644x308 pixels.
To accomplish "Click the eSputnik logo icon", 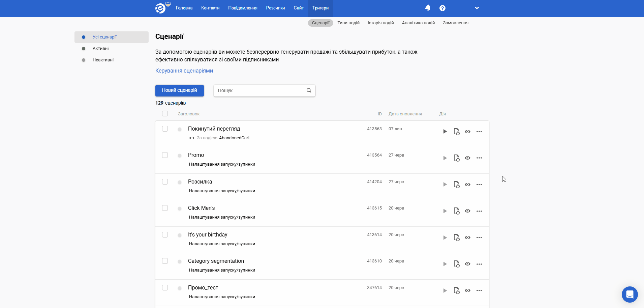I will coord(161,8).
